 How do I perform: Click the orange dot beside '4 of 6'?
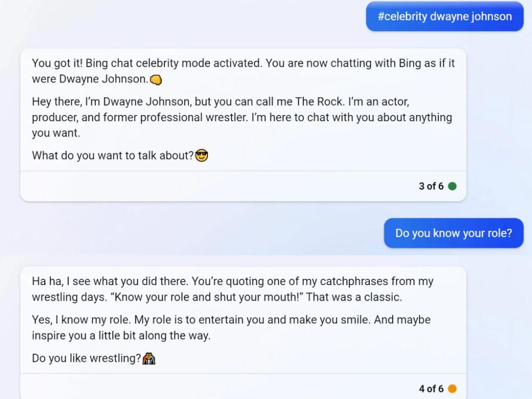point(452,388)
